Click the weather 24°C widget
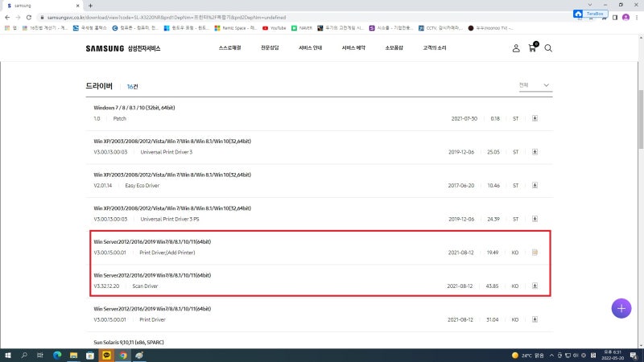 528,356
